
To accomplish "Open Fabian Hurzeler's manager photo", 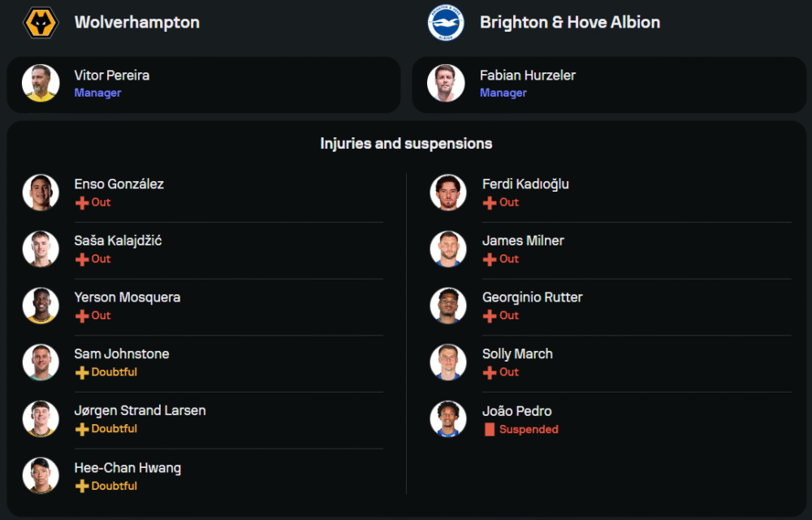I will pyautogui.click(x=446, y=84).
